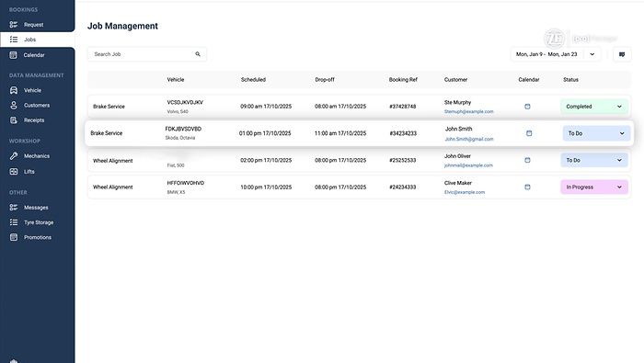Open calendar icon for Clive Maker job

(527, 187)
